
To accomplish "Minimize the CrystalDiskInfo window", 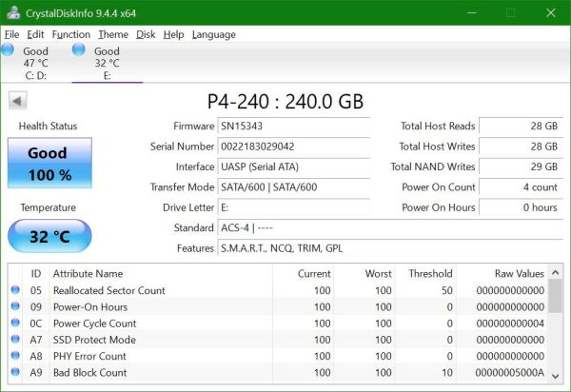I will pyautogui.click(x=472, y=12).
